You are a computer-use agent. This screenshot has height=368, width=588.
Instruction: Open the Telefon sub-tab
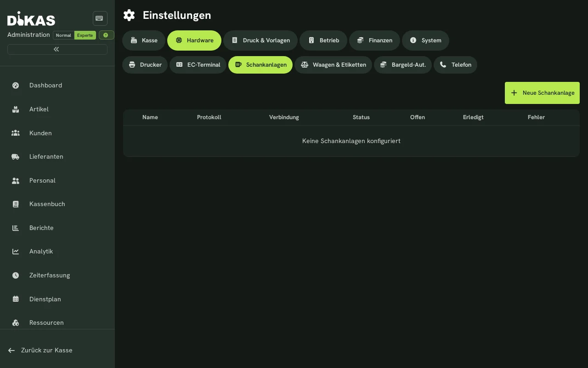455,65
